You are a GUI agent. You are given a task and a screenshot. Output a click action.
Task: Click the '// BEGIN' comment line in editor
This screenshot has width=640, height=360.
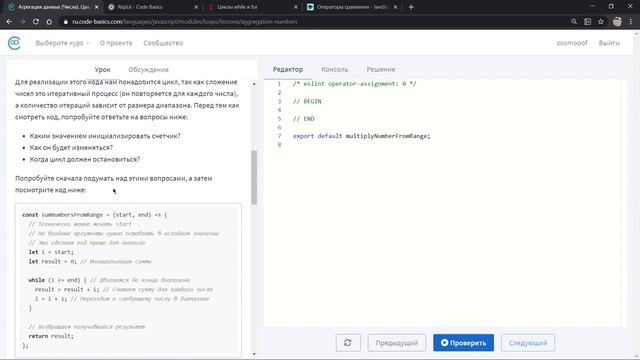tap(307, 101)
